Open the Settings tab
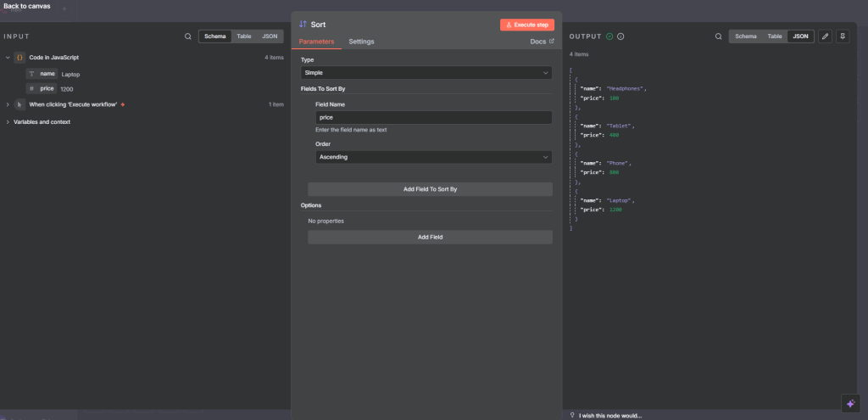This screenshot has height=420, width=868. 361,42
